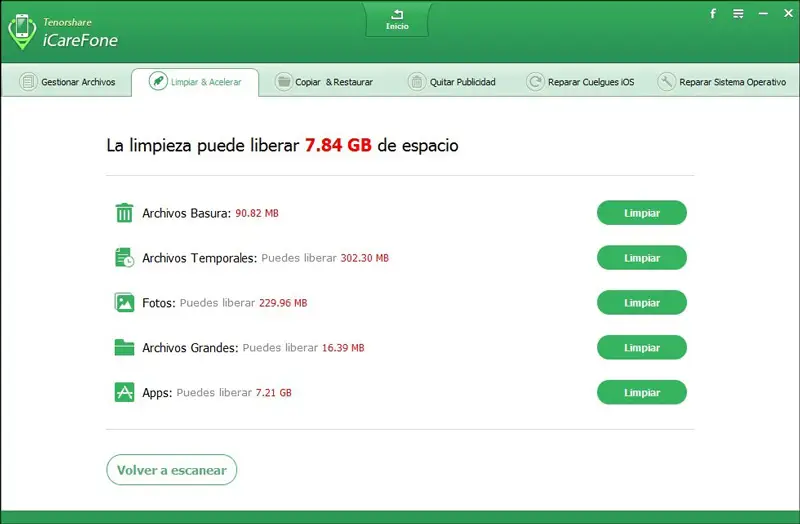Click the Archivos Temporales file-clock icon
Image resolution: width=800 pixels, height=524 pixels.
124,258
